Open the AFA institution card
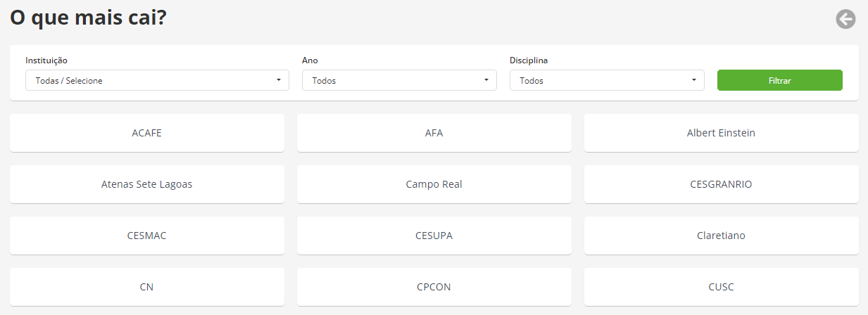The image size is (868, 315). point(434,133)
